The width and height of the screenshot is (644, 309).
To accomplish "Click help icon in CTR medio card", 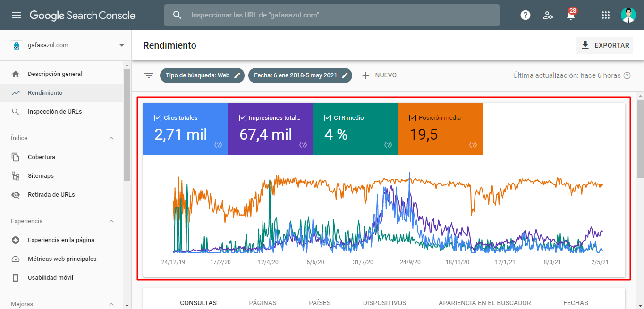I will tap(388, 145).
